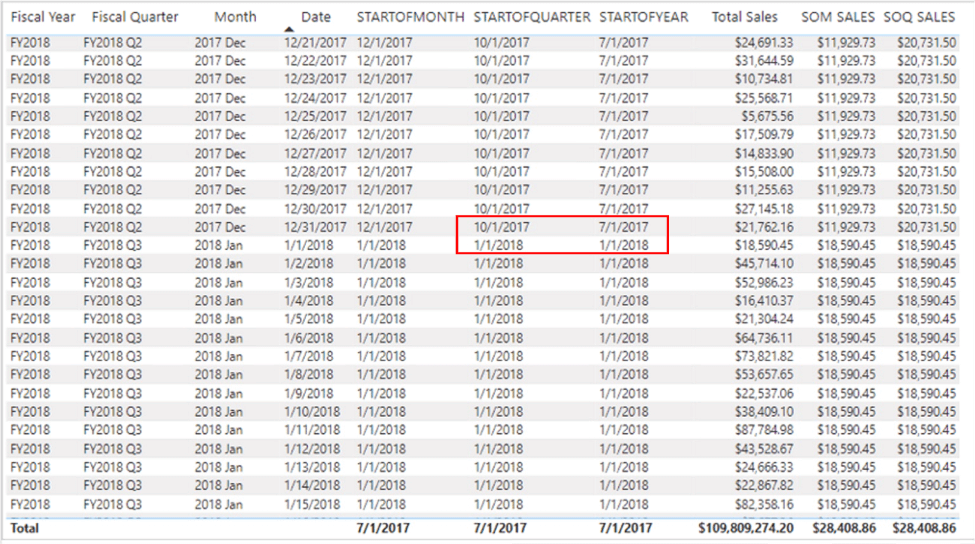Select the date cell 1/10/2018
975x544 pixels.
click(312, 411)
